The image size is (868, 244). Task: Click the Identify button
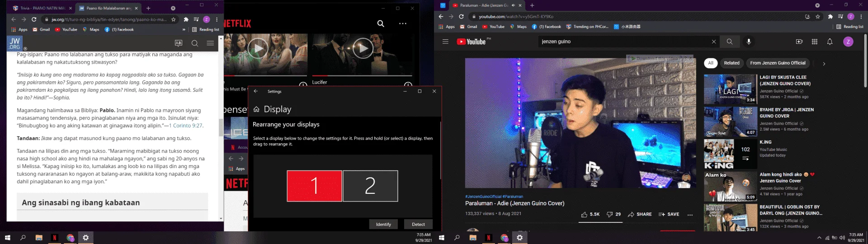pos(383,225)
